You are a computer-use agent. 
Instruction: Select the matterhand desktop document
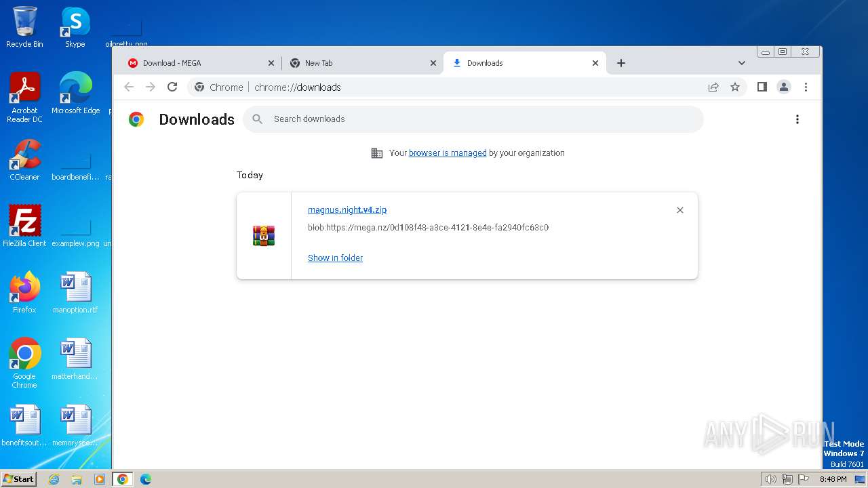click(x=75, y=359)
